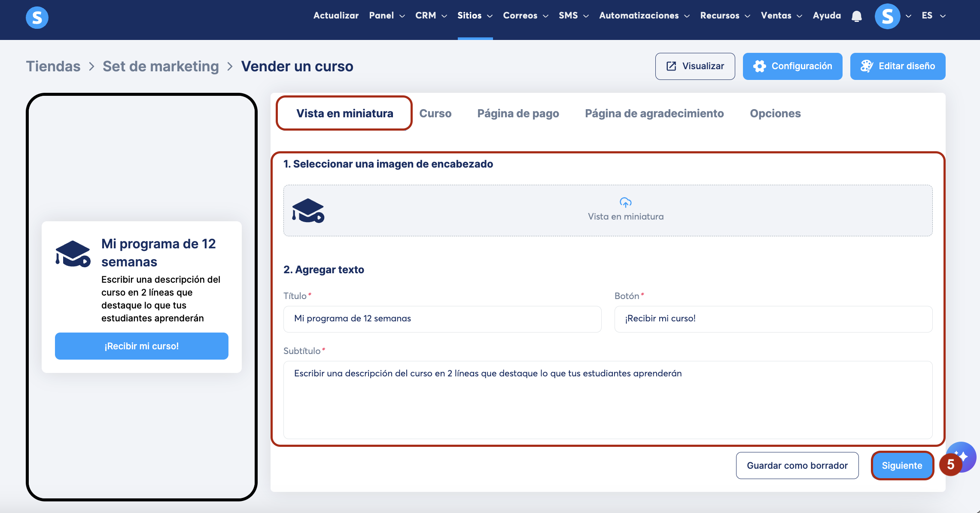Screen dimensions: 980x513
Task: Click the Título input field
Action: click(442, 319)
